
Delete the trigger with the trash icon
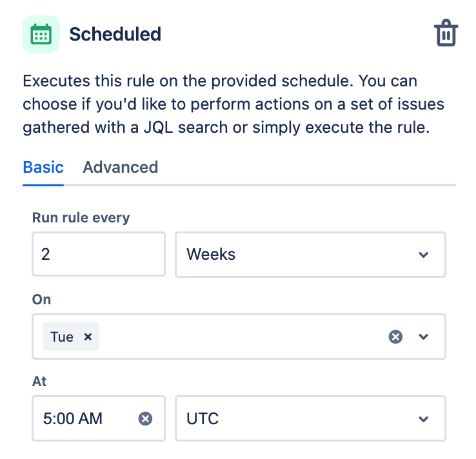click(x=446, y=33)
